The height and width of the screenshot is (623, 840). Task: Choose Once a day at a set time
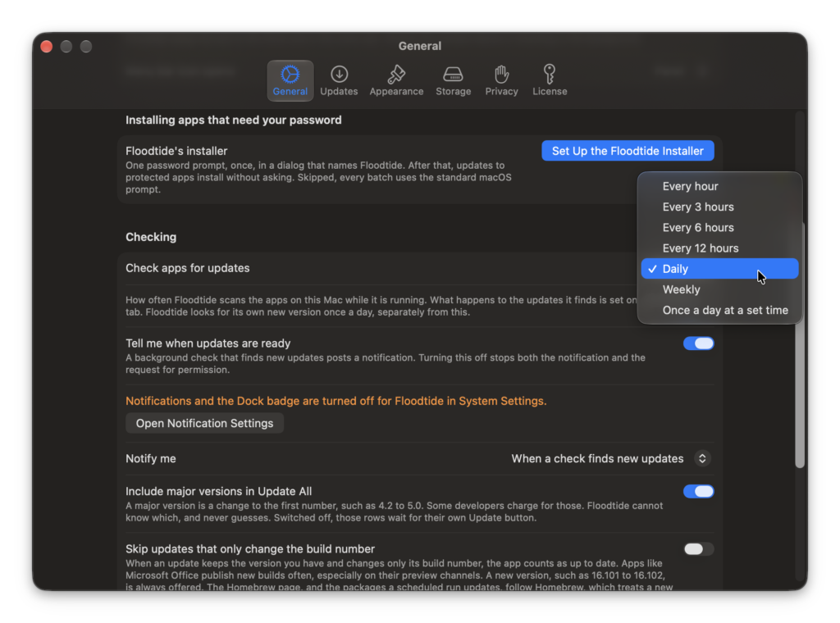(719, 310)
